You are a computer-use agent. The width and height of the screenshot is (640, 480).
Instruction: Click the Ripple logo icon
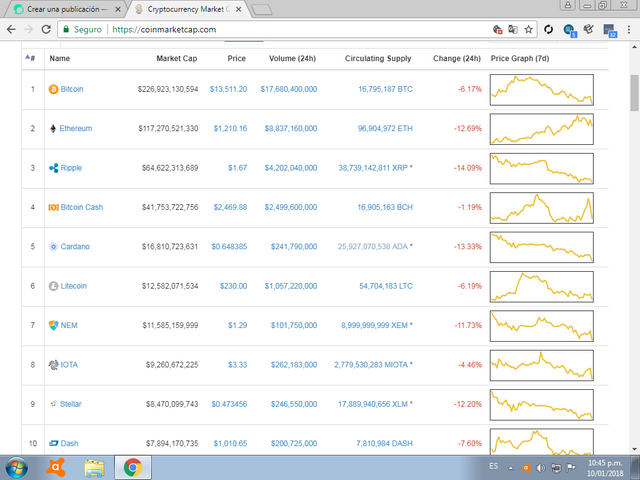tap(53, 168)
